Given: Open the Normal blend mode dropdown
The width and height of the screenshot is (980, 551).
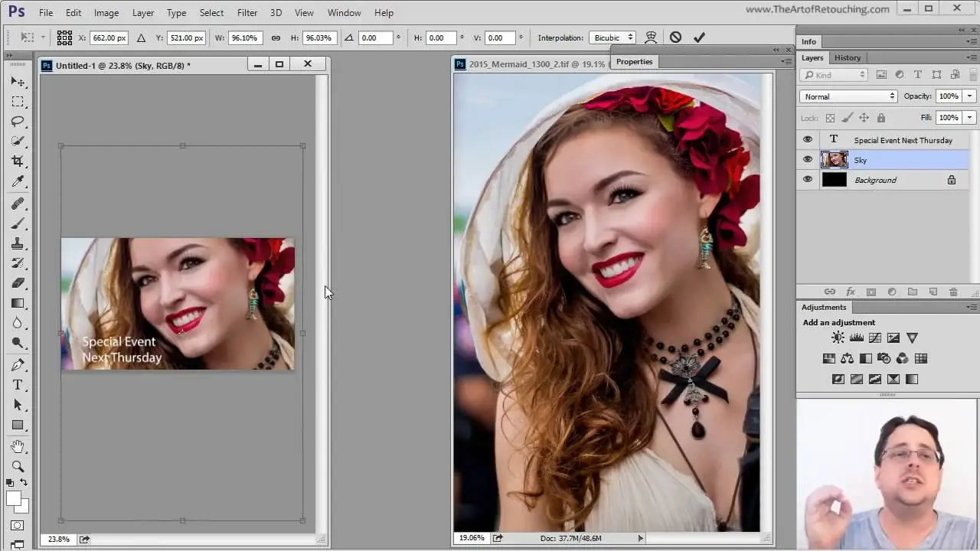Looking at the screenshot, I should pos(848,96).
